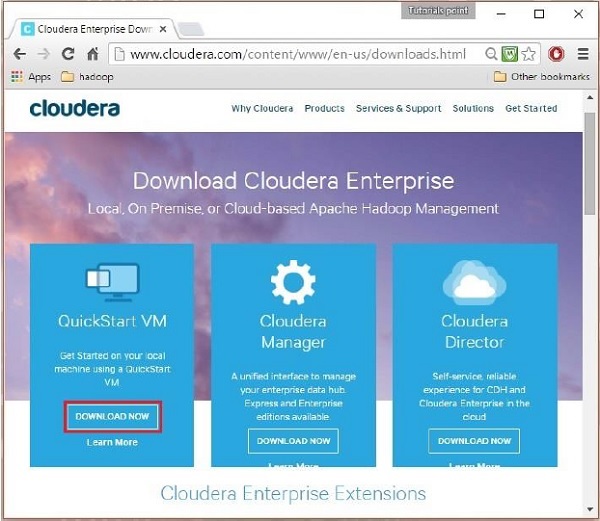This screenshot has height=521, width=600.
Task: Go to the browser home page icon
Action: point(93,54)
